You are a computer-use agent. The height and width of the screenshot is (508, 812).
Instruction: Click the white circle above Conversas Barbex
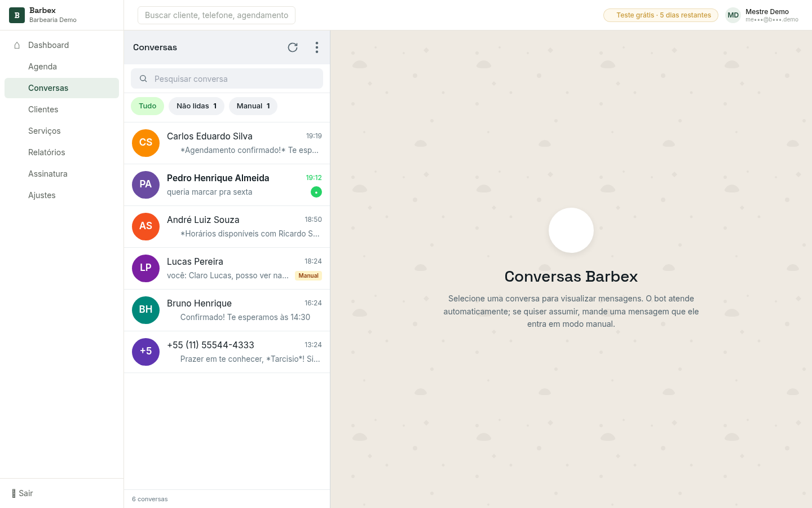(x=571, y=230)
